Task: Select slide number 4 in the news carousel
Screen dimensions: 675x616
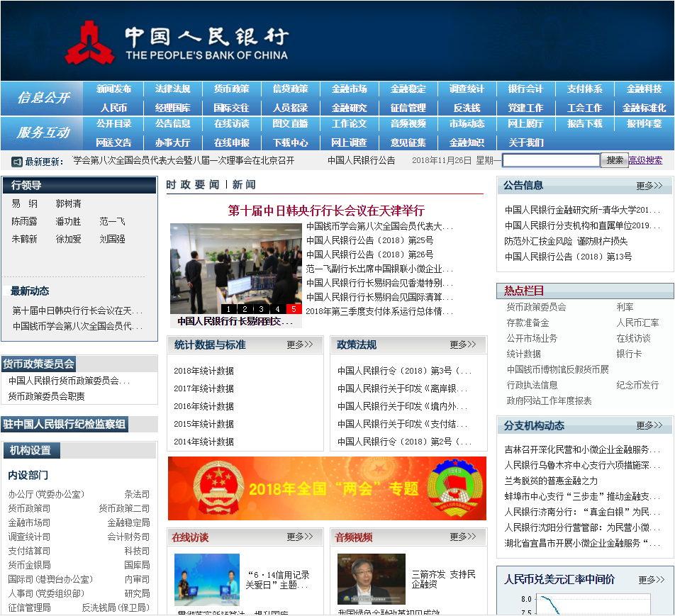Action: (278, 308)
